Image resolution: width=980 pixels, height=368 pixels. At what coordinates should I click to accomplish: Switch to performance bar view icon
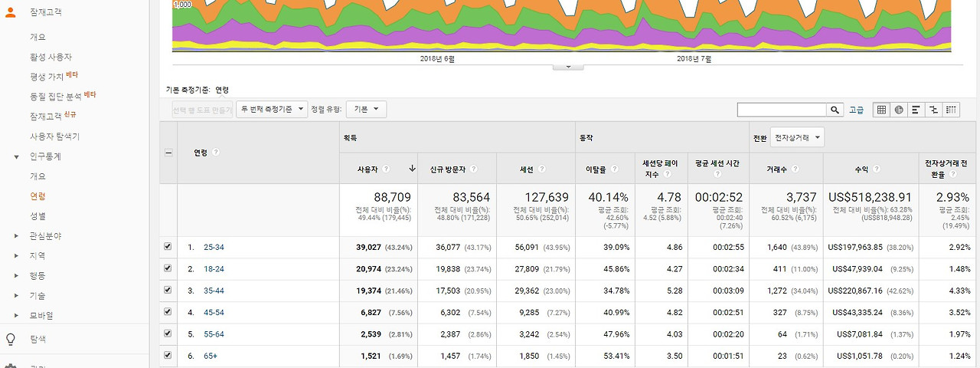916,110
